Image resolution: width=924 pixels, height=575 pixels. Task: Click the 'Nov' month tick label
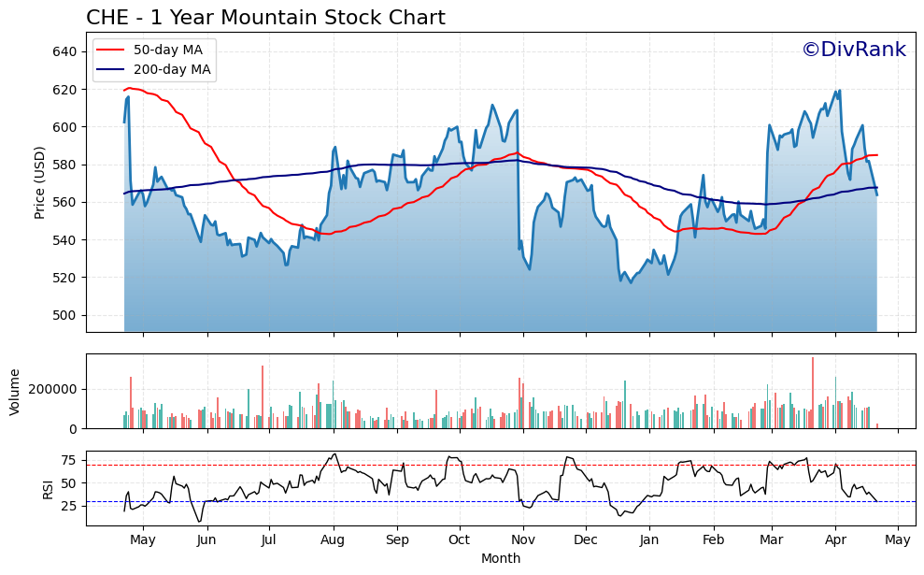click(523, 540)
